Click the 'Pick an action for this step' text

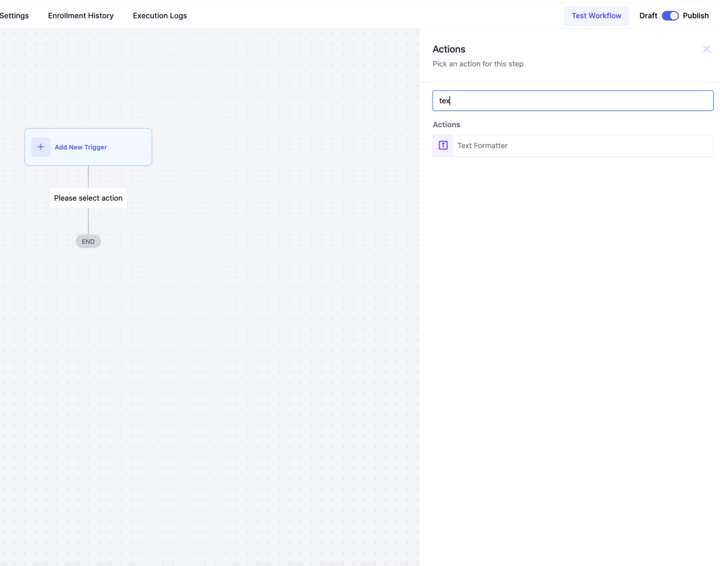click(478, 64)
